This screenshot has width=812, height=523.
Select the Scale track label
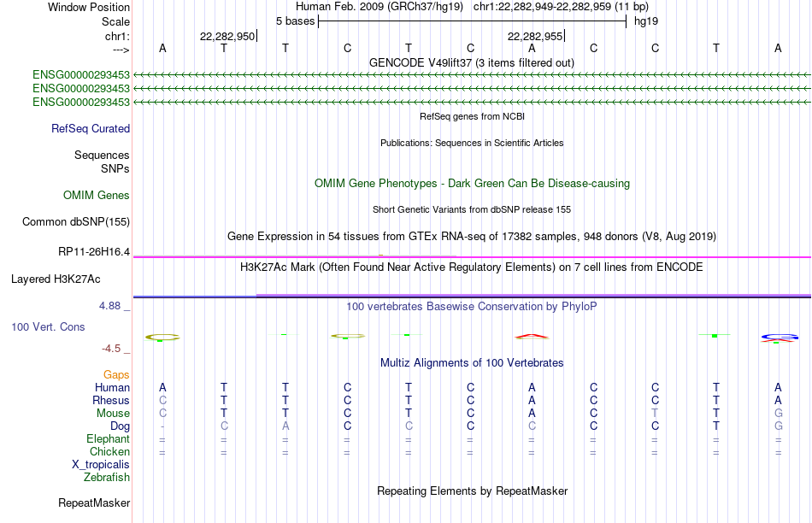click(x=115, y=21)
